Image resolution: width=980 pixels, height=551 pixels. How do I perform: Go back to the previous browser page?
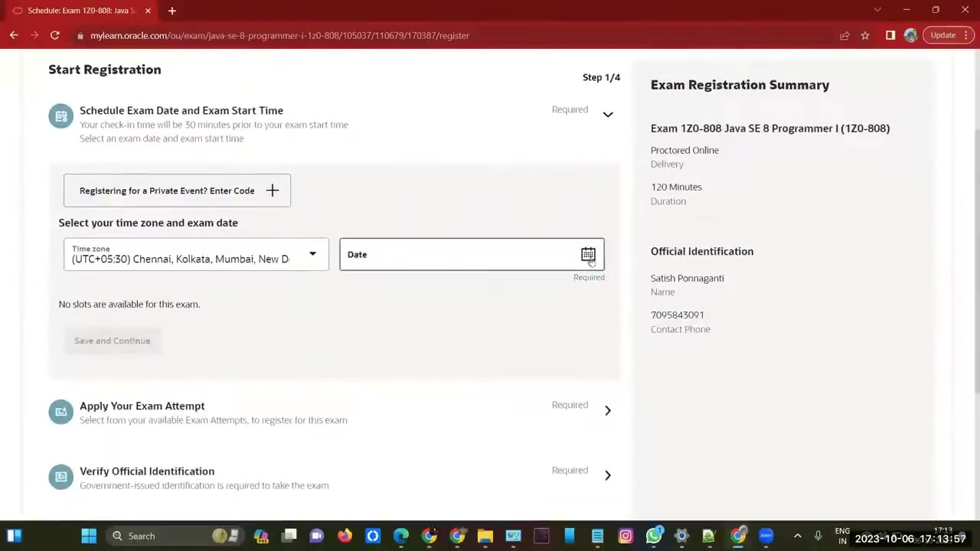(x=14, y=35)
